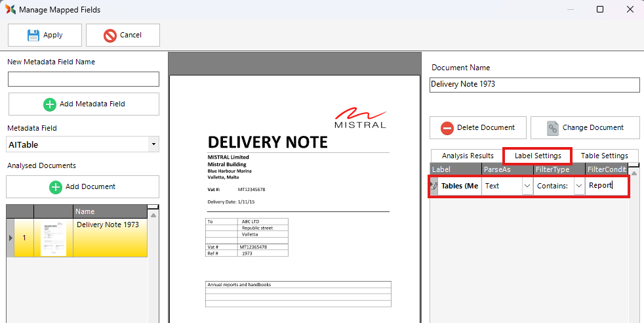
Task: Switch to the Analysis Results tab
Action: (467, 156)
